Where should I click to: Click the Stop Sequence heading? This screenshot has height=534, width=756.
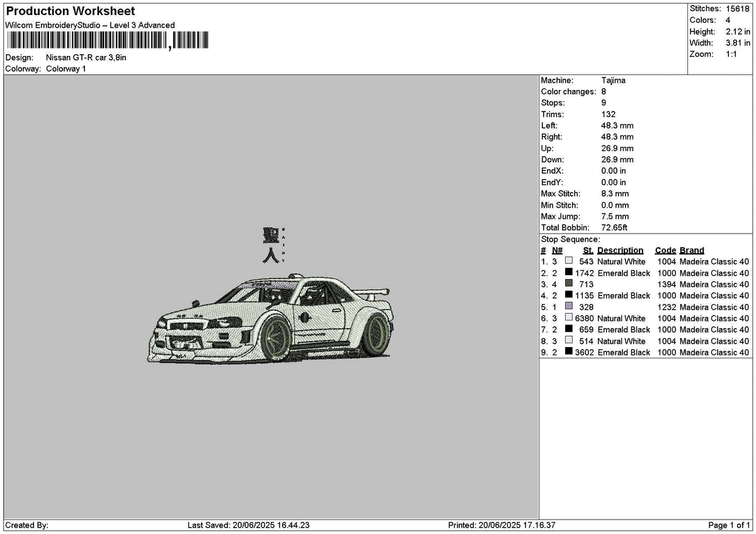tap(571, 239)
